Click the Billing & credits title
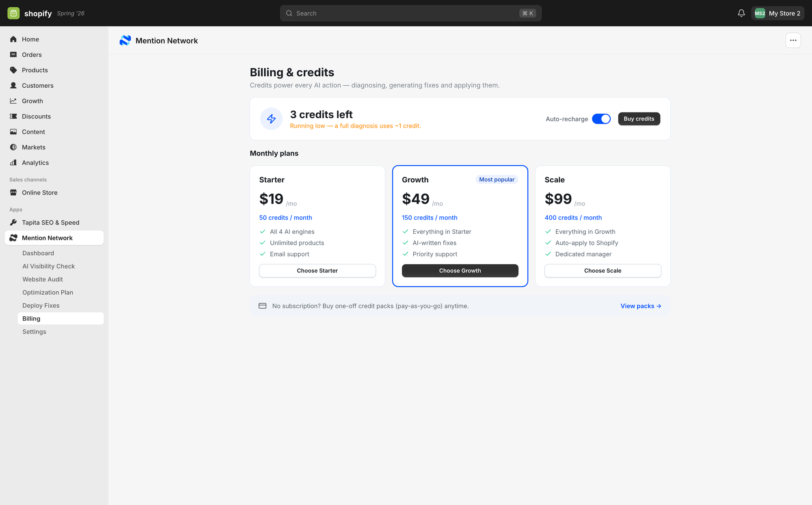 [x=292, y=72]
